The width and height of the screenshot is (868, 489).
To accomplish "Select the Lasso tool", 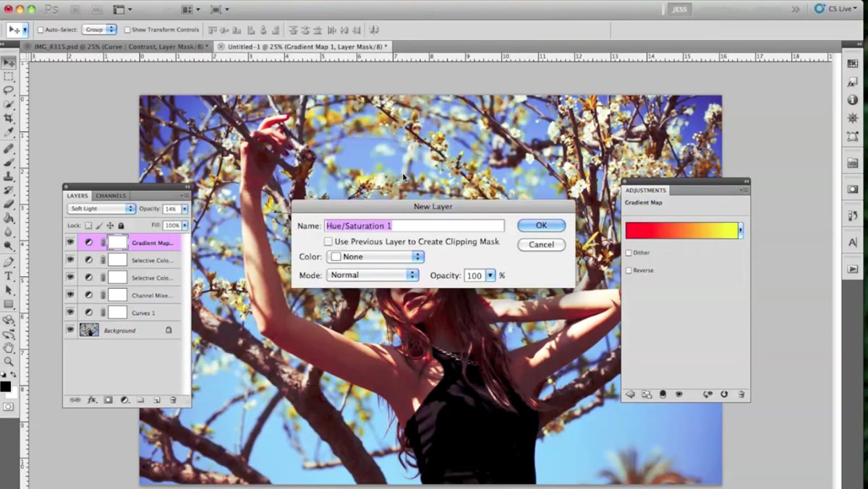I will click(9, 90).
